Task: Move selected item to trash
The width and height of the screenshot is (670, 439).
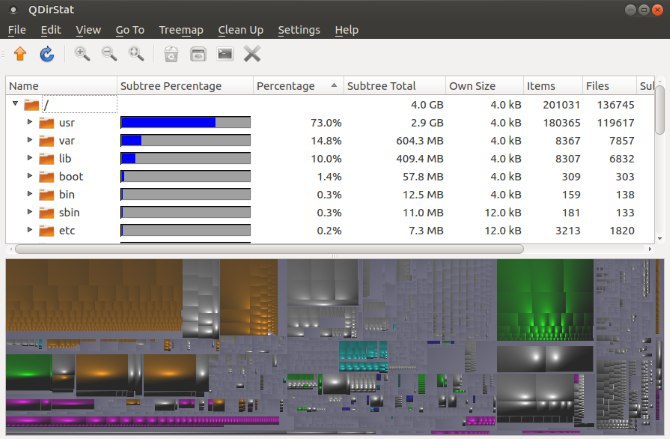Action: (x=171, y=54)
